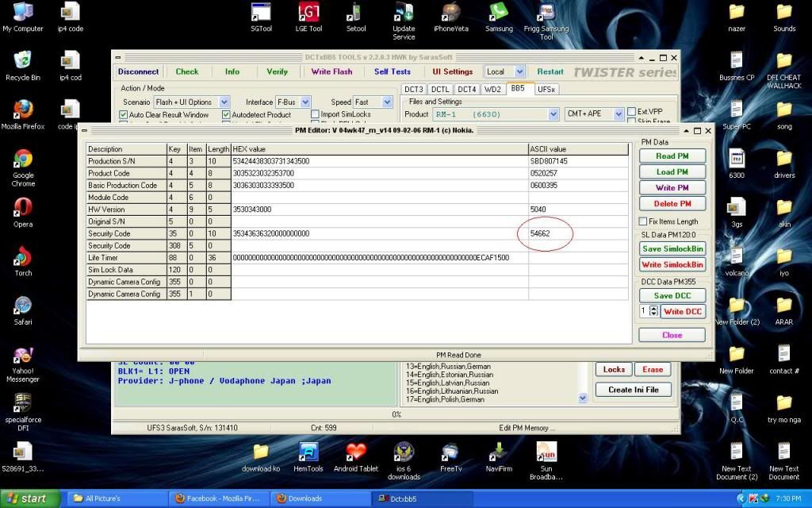
Task: Click the Read PM button
Action: tap(672, 156)
